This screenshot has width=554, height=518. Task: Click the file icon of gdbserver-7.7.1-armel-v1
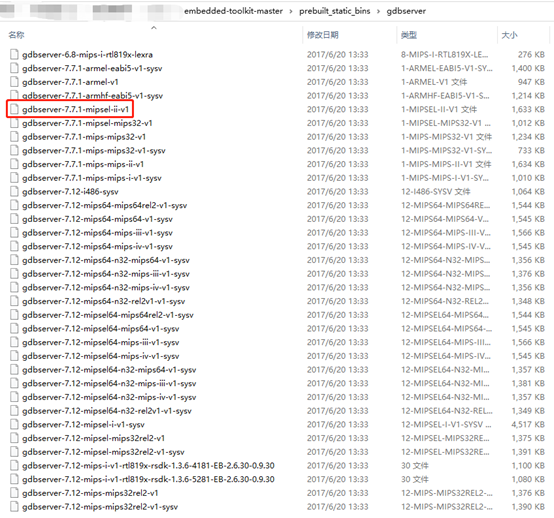(14, 82)
